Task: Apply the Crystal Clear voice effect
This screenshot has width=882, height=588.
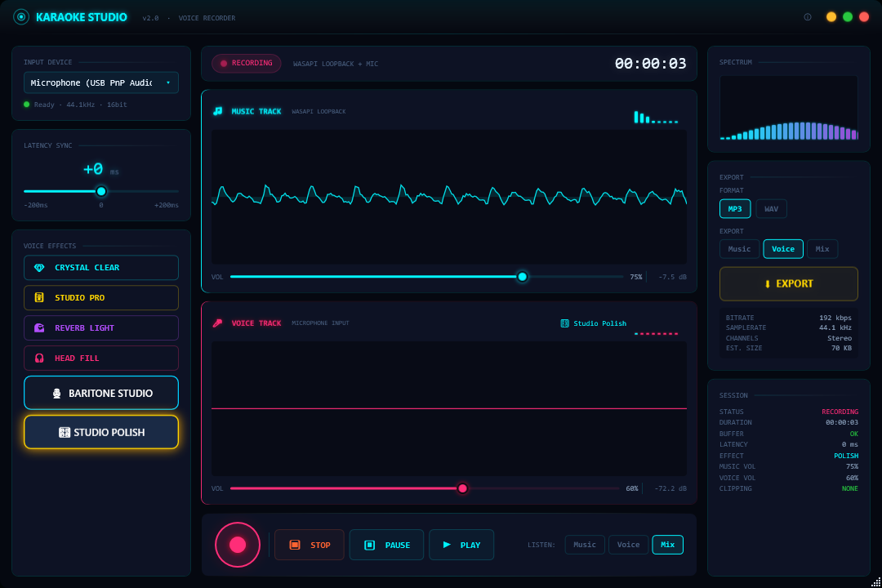Action: coord(101,268)
